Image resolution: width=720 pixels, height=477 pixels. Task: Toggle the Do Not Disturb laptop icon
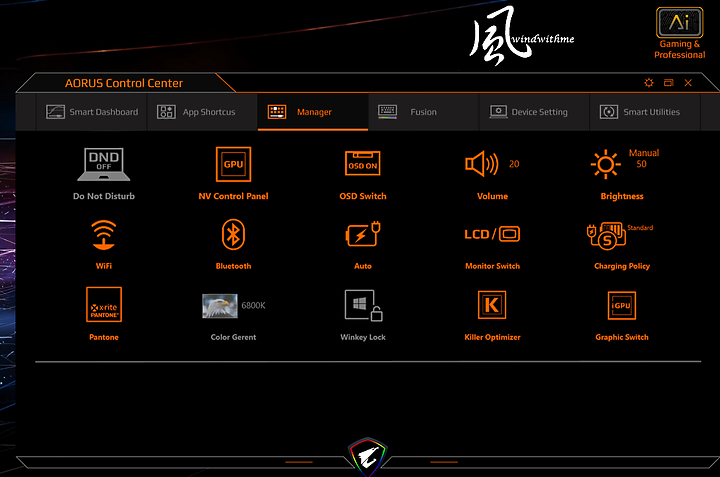104,164
